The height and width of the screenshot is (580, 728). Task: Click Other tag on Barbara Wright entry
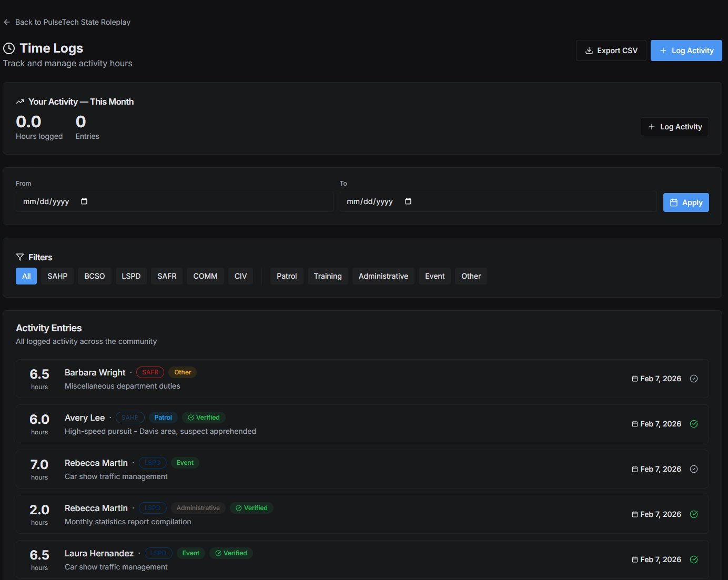(183, 372)
